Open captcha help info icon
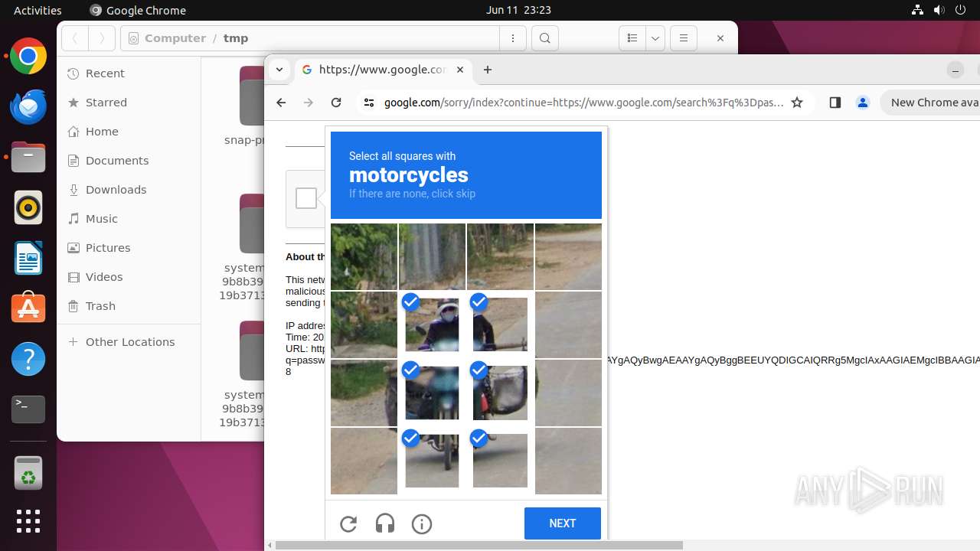 [422, 523]
